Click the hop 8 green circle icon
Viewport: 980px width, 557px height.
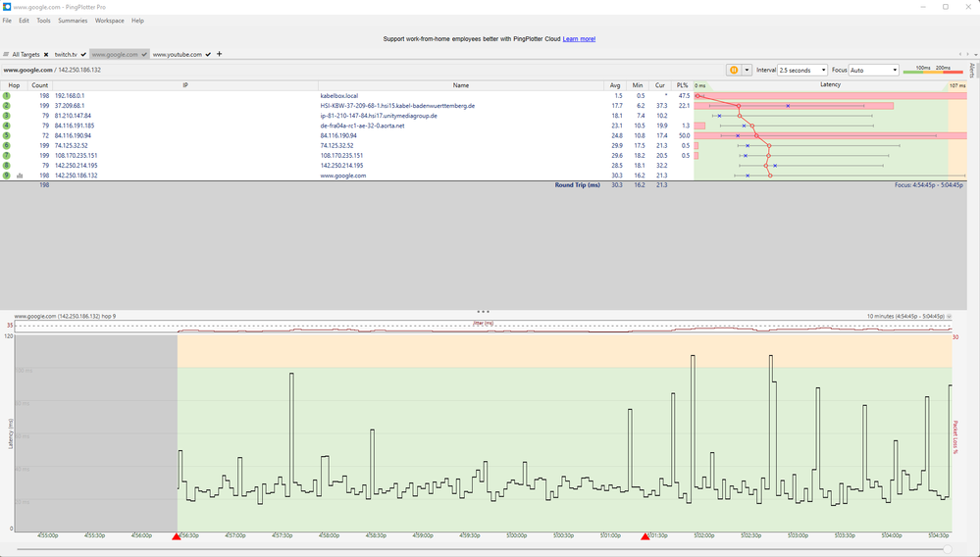[6, 166]
